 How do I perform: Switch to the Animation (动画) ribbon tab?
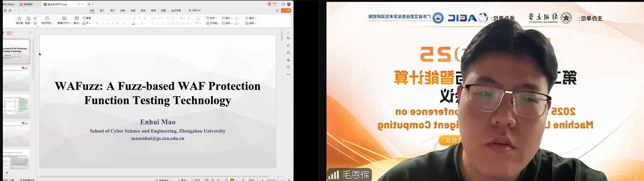click(133, 10)
